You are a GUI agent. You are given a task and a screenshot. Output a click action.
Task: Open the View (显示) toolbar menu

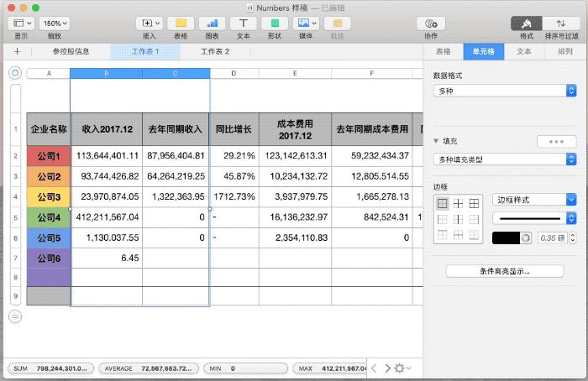(21, 23)
